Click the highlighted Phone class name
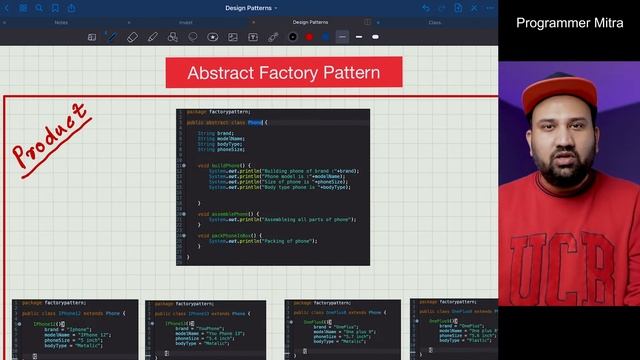The image size is (640, 360). point(255,122)
